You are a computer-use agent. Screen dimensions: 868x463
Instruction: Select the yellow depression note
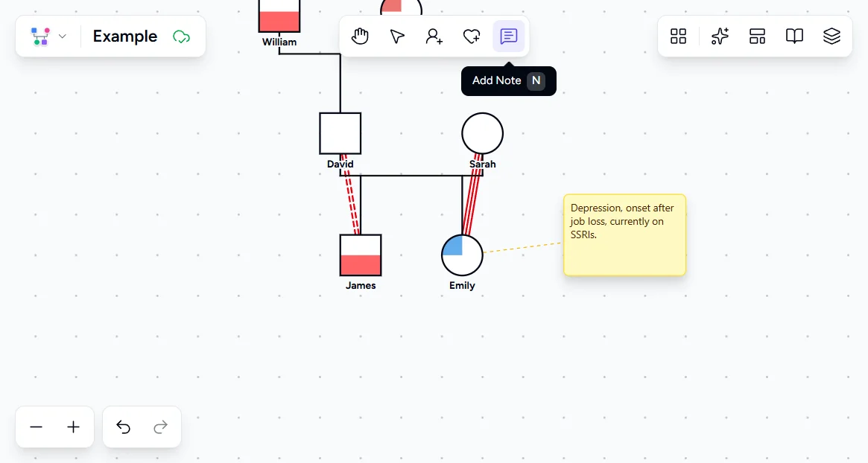[x=624, y=234]
